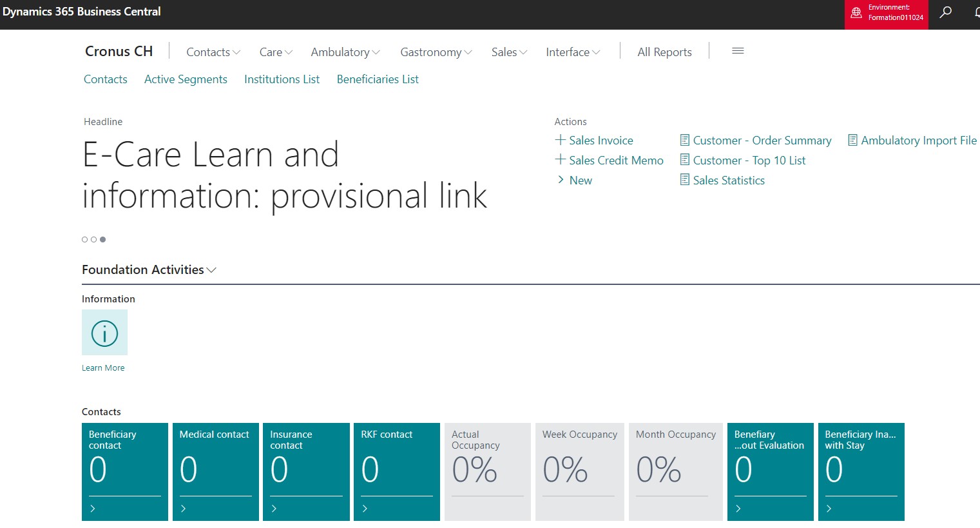Open Active Segments page
The image size is (980, 528).
[x=186, y=79]
